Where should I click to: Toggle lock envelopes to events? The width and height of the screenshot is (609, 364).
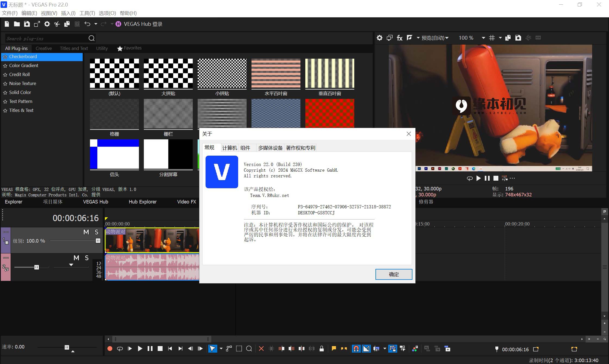coord(392,349)
